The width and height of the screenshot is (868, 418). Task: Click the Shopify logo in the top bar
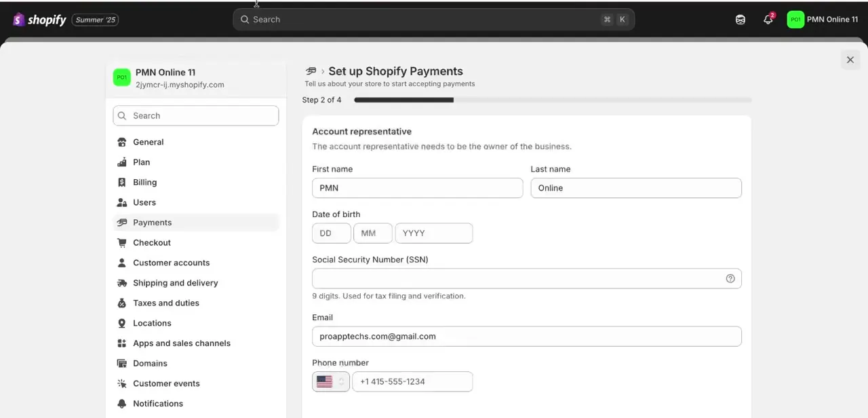pyautogui.click(x=39, y=20)
